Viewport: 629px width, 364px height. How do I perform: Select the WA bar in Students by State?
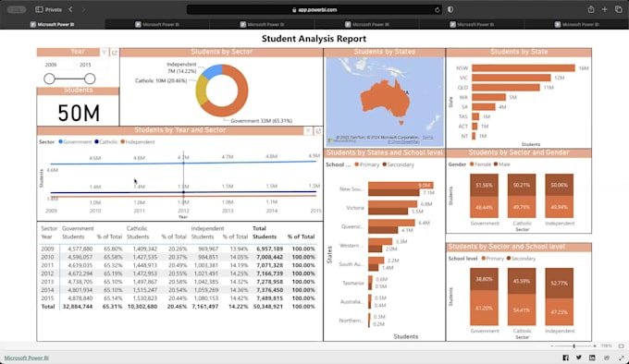pyautogui.click(x=488, y=97)
